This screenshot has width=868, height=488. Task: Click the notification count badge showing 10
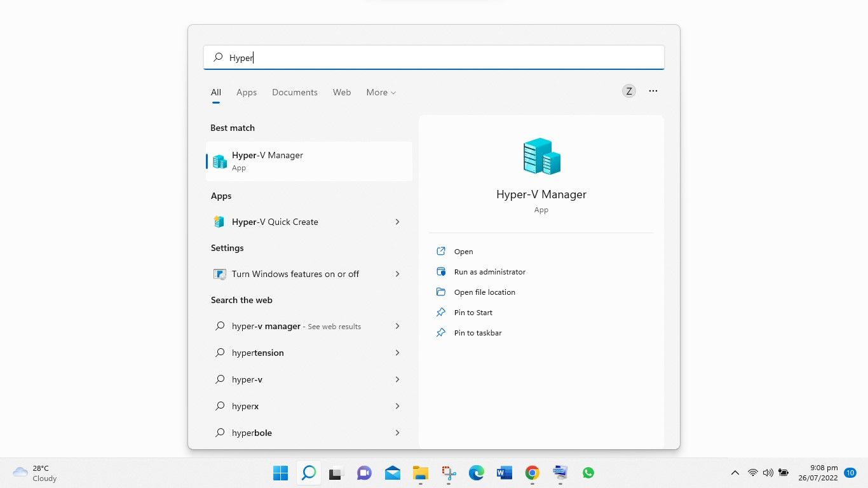click(x=850, y=473)
